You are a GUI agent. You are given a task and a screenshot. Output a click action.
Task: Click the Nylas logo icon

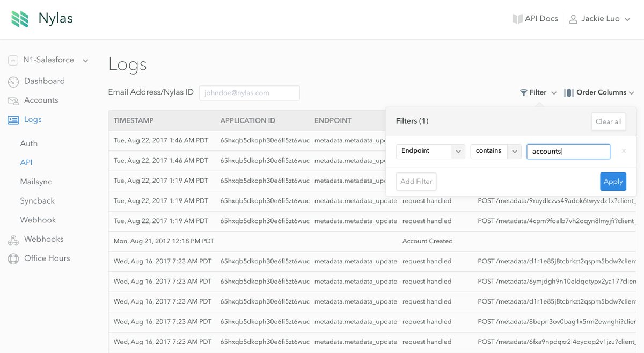[x=19, y=18]
